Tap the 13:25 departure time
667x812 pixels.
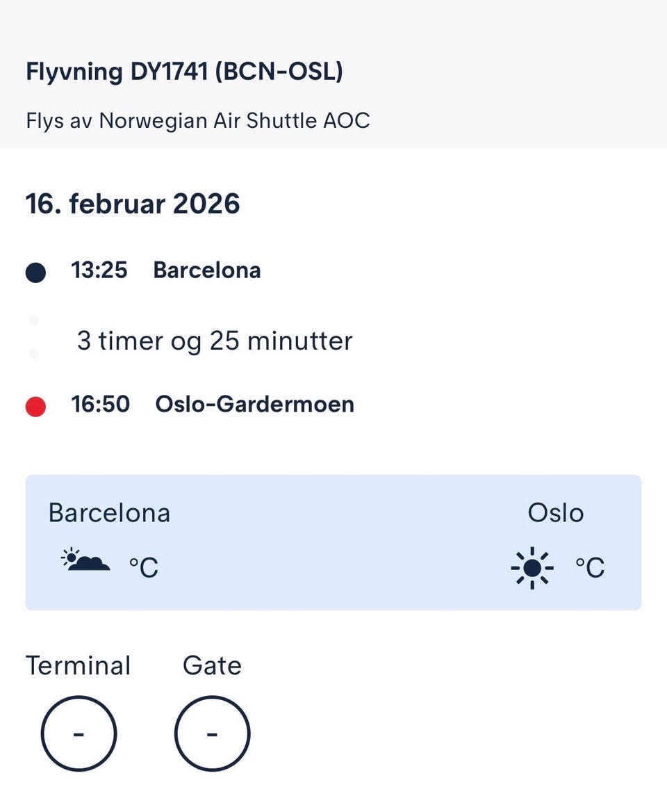(x=99, y=270)
